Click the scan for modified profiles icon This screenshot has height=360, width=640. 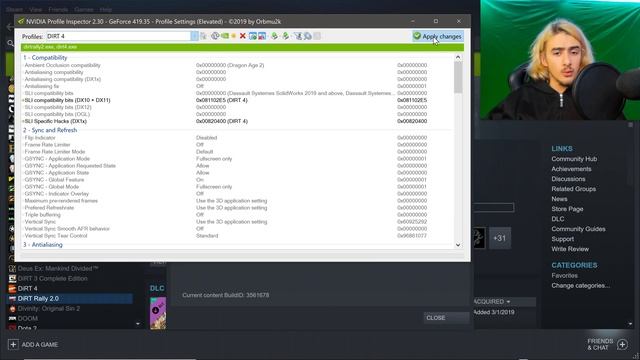pos(307,36)
